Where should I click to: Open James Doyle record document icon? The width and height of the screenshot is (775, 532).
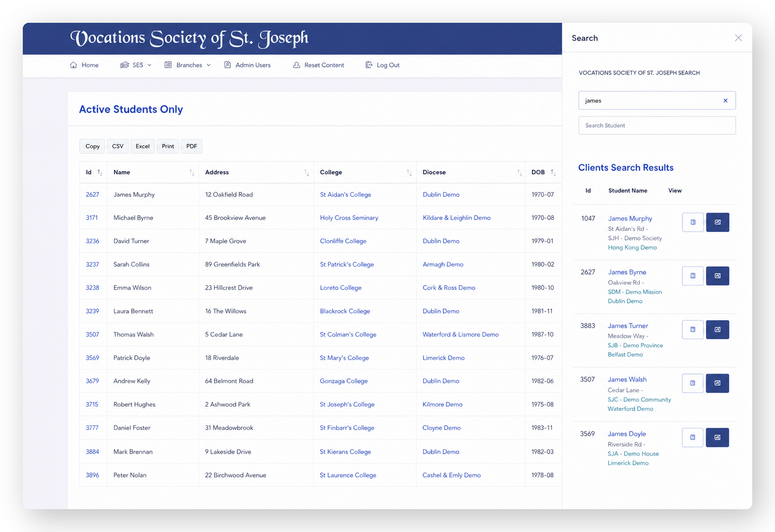point(693,437)
